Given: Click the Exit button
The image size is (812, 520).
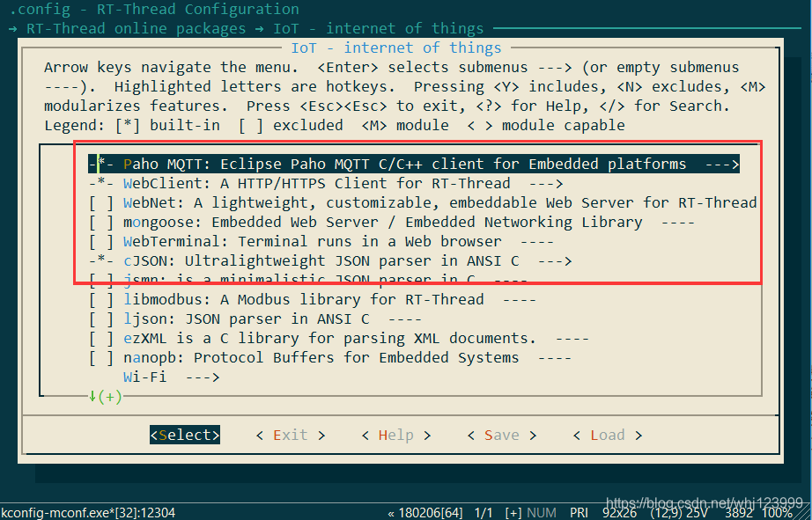Looking at the screenshot, I should point(291,436).
